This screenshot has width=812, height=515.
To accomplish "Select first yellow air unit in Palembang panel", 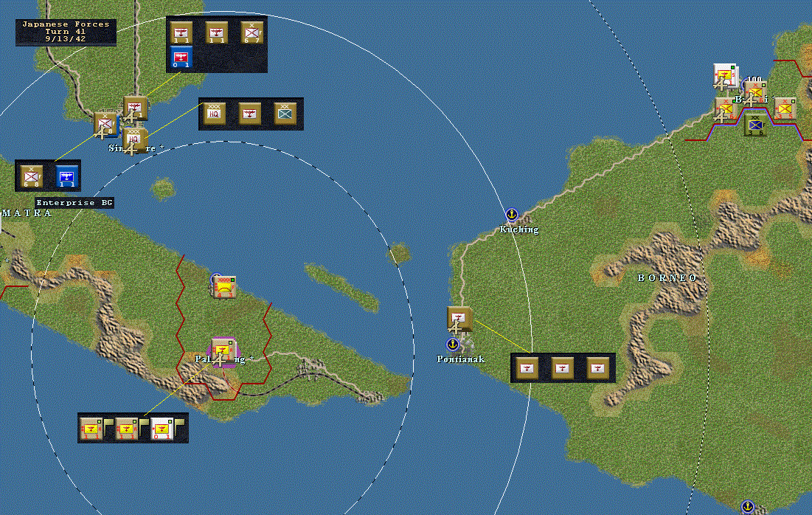I will click(91, 429).
